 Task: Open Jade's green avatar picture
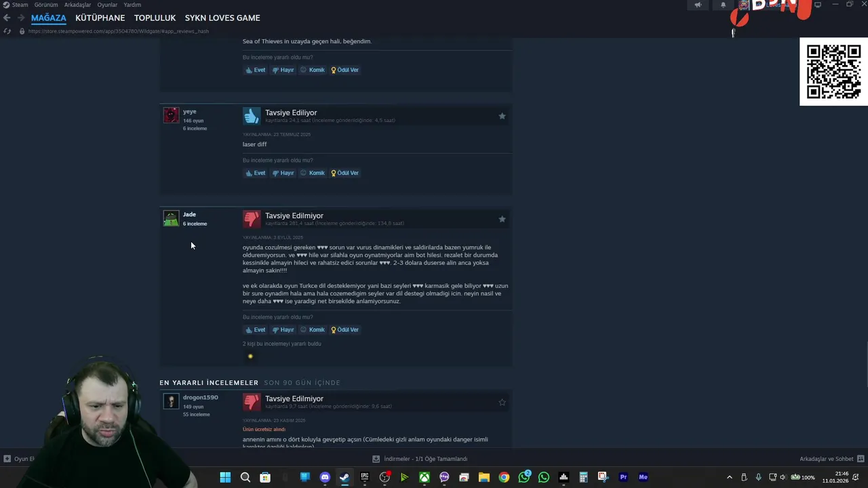coord(171,218)
